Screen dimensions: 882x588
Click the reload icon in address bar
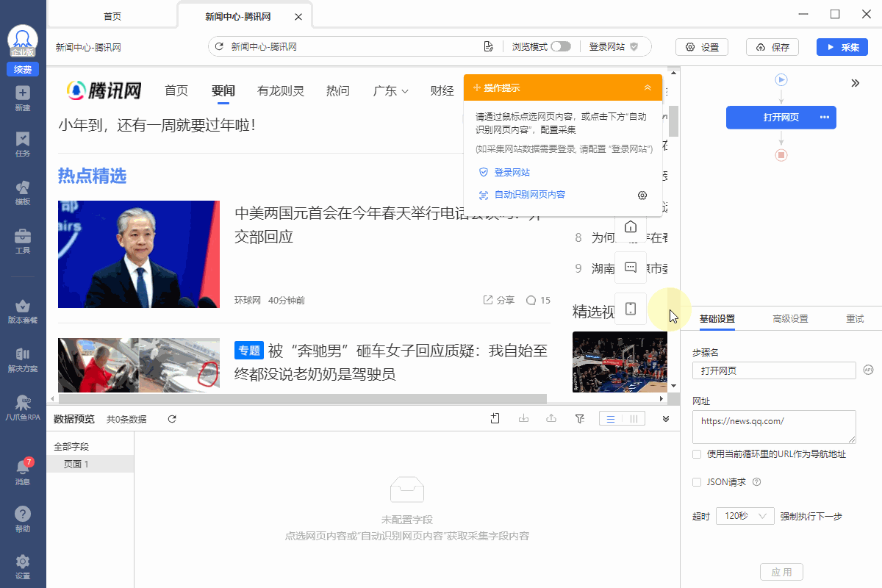(218, 47)
